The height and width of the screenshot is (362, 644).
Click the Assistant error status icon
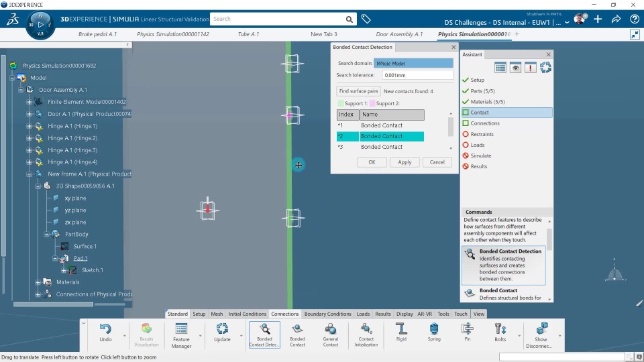[x=530, y=68]
